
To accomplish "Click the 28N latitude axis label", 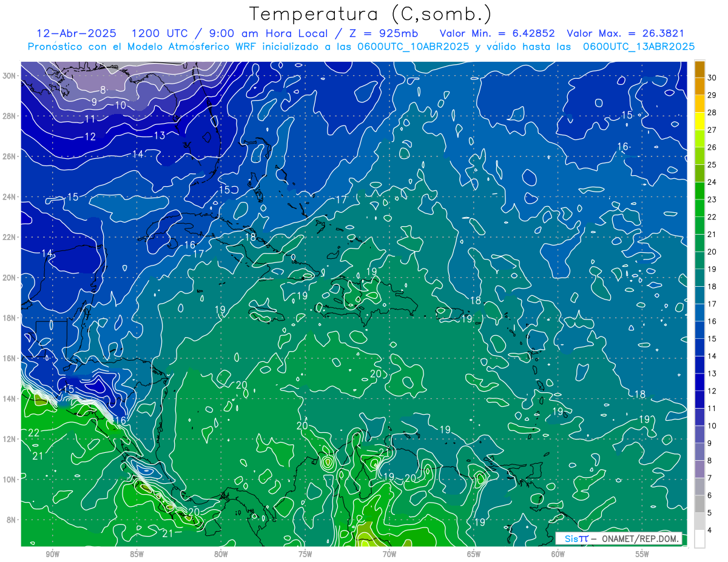I will (x=10, y=116).
